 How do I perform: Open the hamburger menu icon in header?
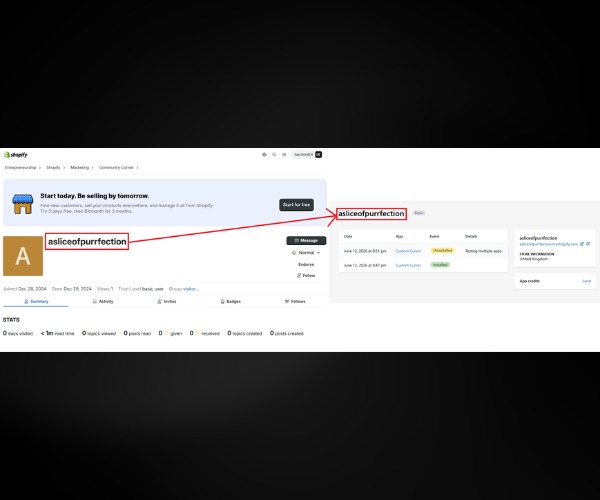[x=284, y=155]
